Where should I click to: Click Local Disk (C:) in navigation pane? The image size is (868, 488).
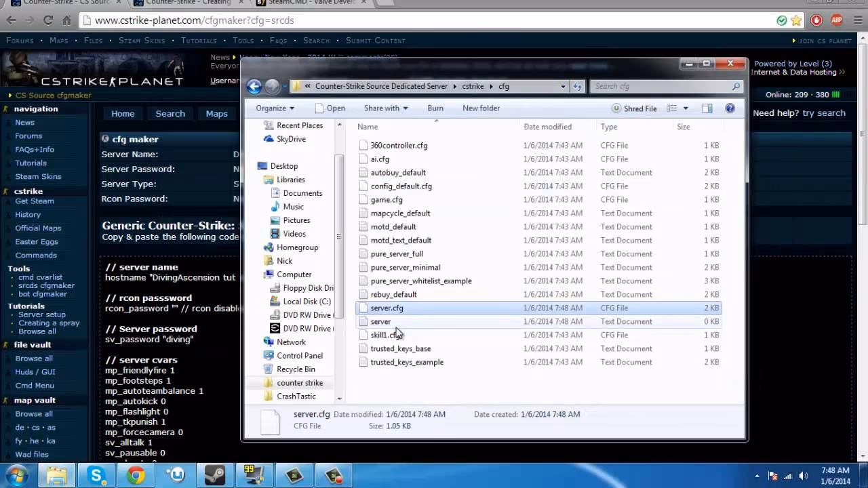[307, 302]
